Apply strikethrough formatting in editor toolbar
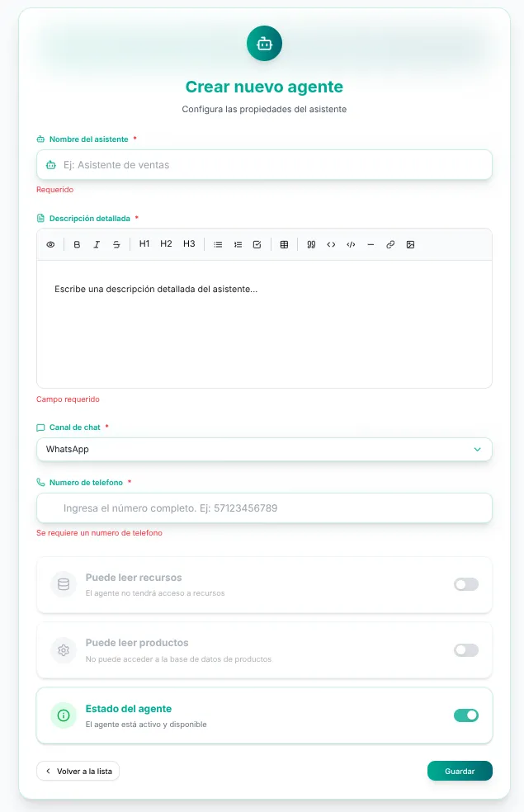Viewport: 524px width, 812px height. (116, 244)
